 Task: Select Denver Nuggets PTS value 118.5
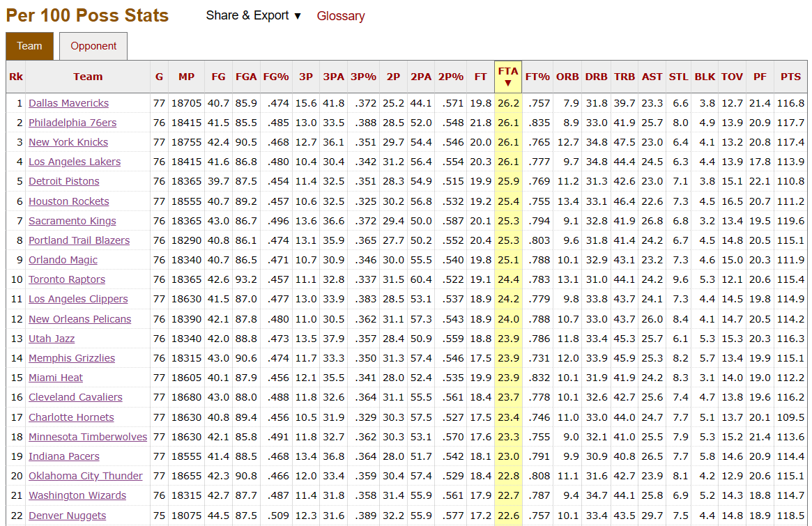pyautogui.click(x=791, y=516)
